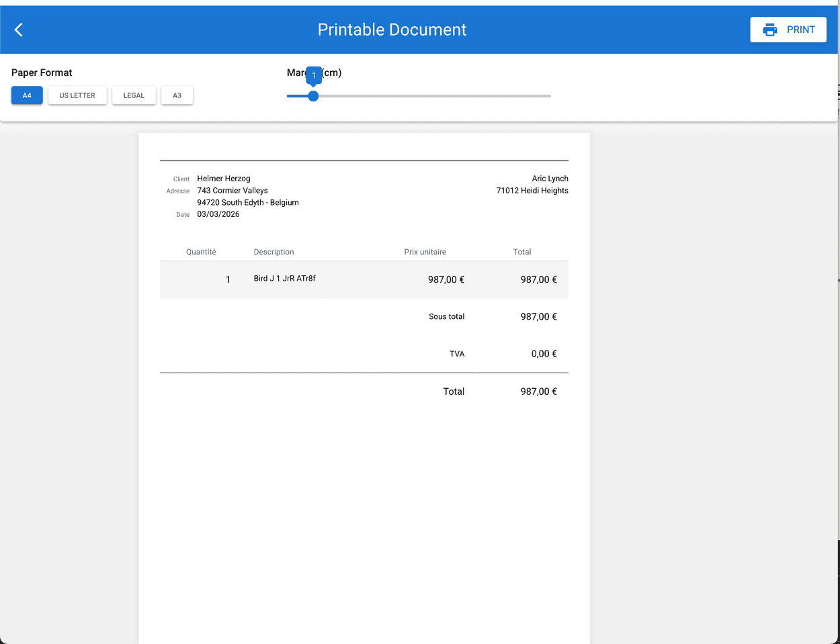Click the TVA amount 0,00 €
The image size is (840, 644).
[x=544, y=354]
